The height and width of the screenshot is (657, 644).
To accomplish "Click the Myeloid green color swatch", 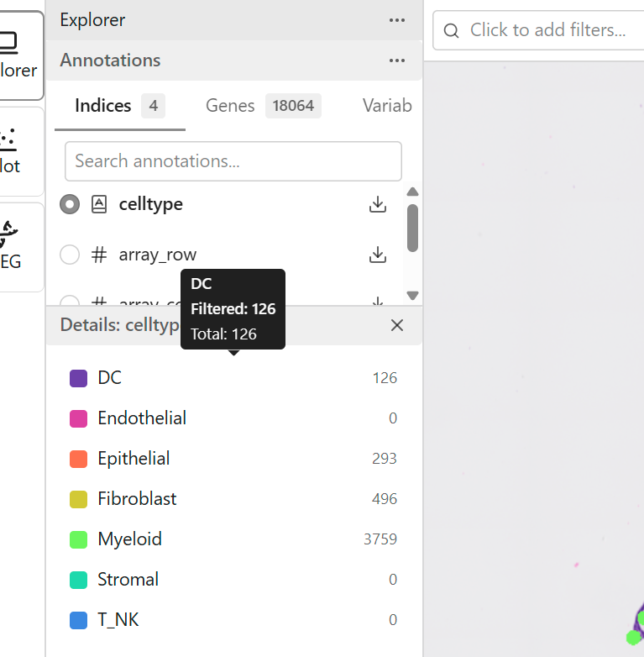I will click(78, 539).
